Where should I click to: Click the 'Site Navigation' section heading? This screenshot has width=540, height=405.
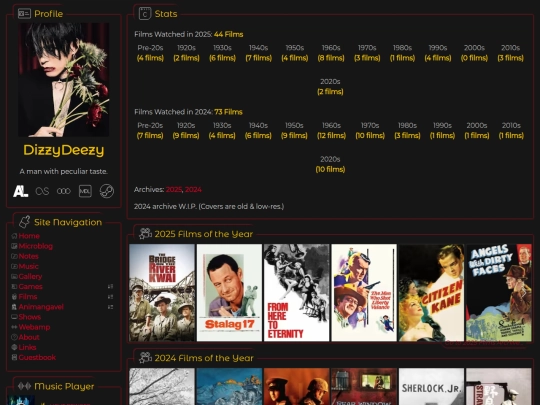(x=68, y=222)
